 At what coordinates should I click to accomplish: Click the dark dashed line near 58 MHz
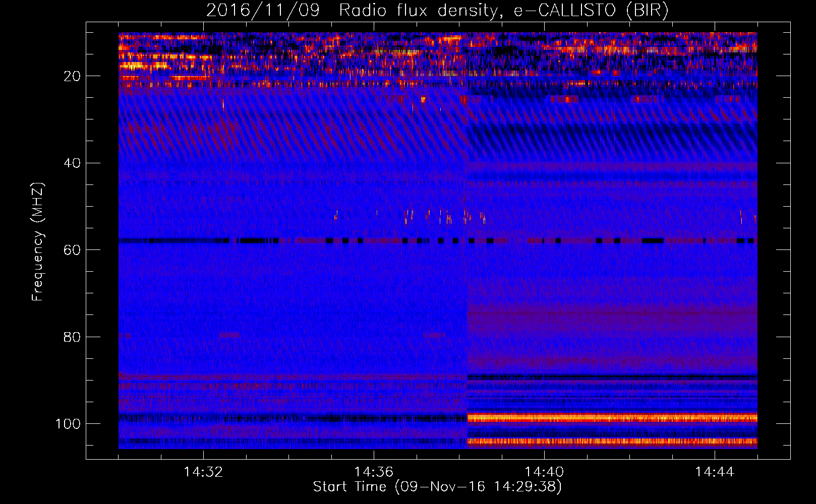pos(438,241)
